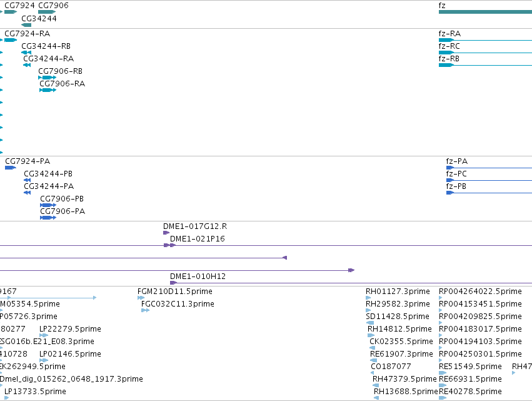Open the DME1-021P16 feature label
This screenshot has width=532, height=401.
(198, 239)
